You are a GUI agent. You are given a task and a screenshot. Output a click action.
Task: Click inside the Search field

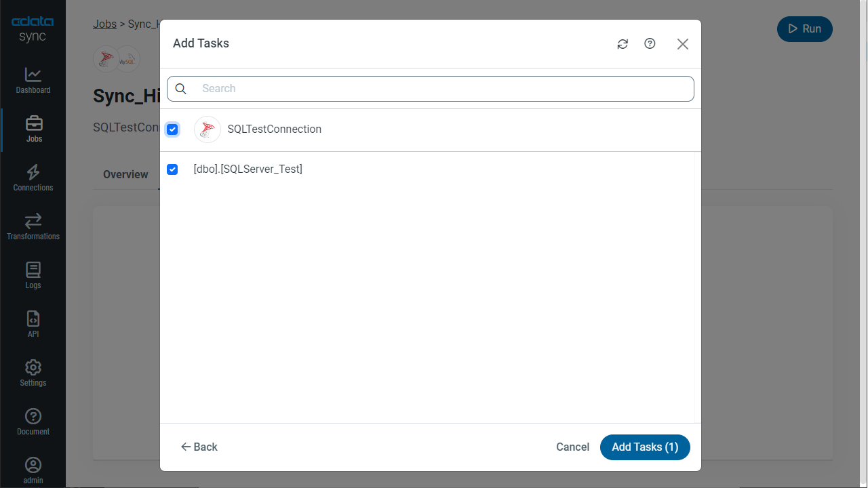(431, 88)
